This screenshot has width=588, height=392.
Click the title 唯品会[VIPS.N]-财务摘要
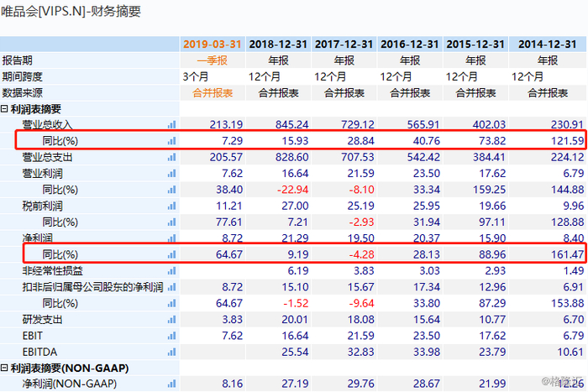pos(71,11)
